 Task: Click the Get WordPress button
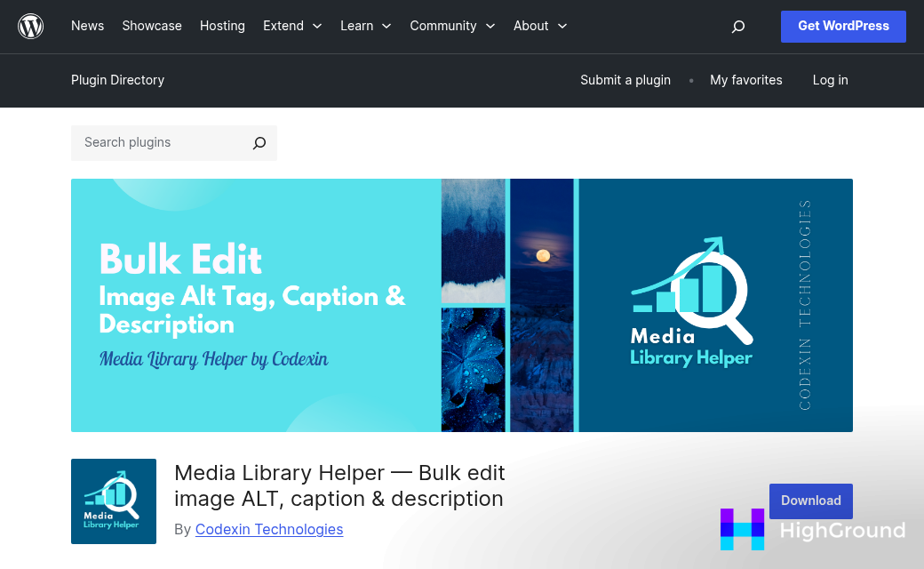pyautogui.click(x=842, y=26)
